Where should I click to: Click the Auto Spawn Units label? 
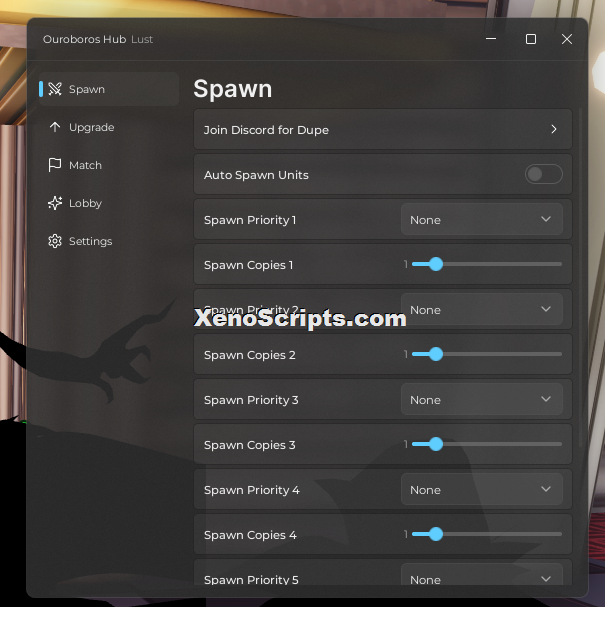[256, 175]
